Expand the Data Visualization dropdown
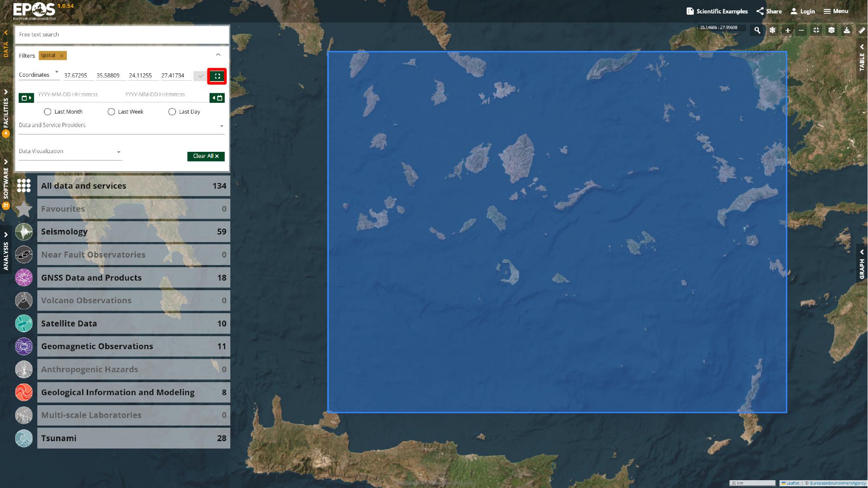868x488 pixels. [x=118, y=152]
